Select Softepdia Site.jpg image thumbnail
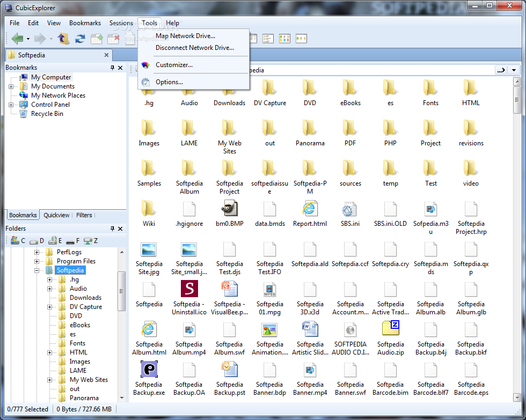526x420 pixels. coord(149,249)
